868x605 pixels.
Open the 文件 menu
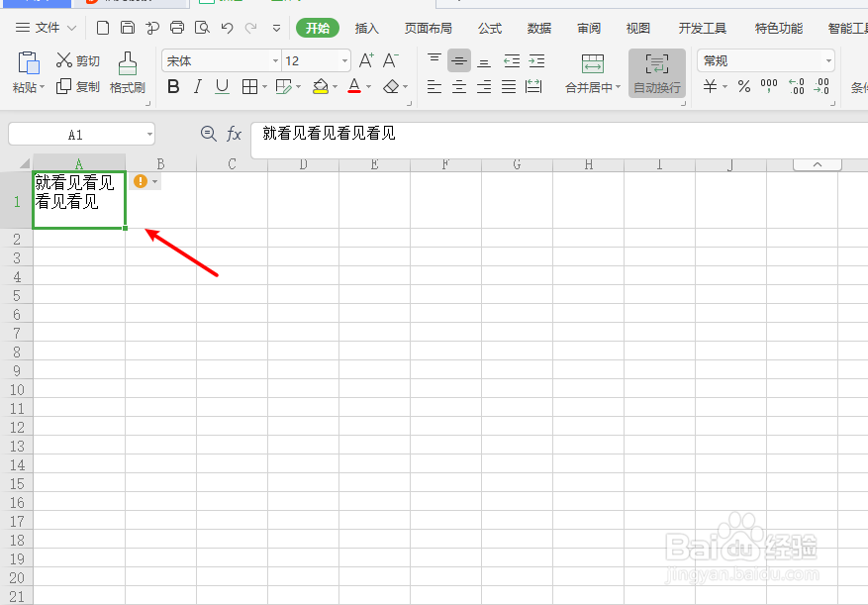[47, 28]
